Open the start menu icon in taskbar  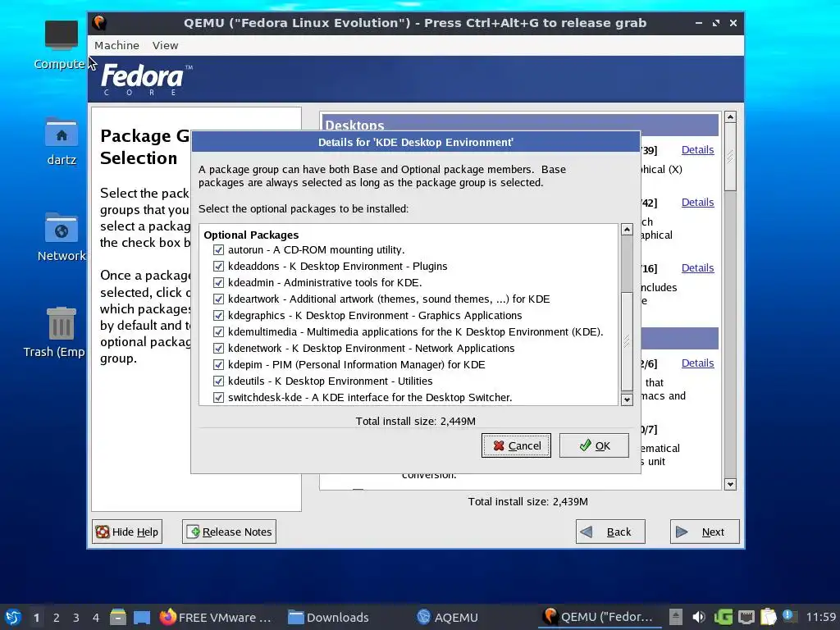[13, 617]
